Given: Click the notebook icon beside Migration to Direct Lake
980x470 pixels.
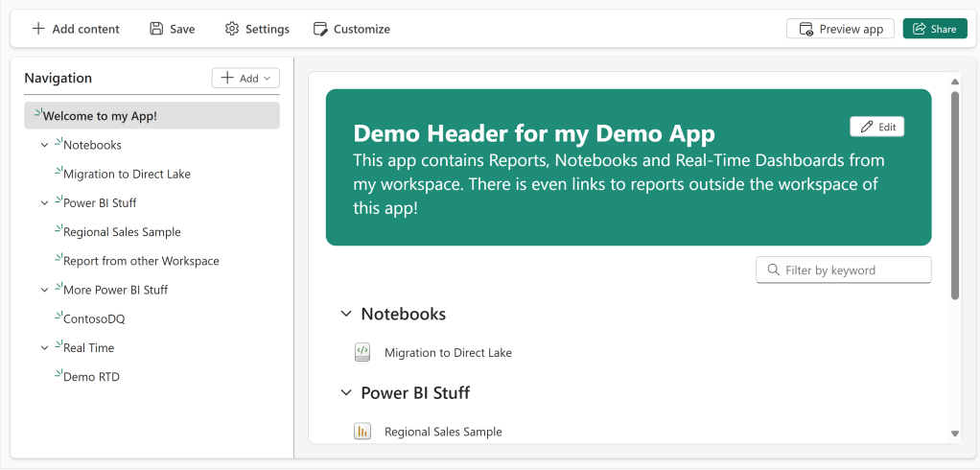Looking at the screenshot, I should [362, 353].
